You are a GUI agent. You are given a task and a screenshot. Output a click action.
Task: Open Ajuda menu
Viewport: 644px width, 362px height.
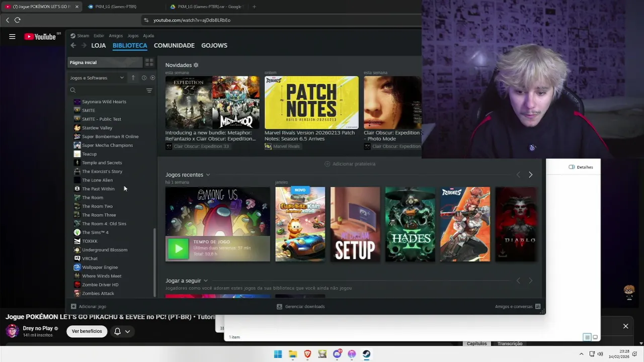(148, 36)
